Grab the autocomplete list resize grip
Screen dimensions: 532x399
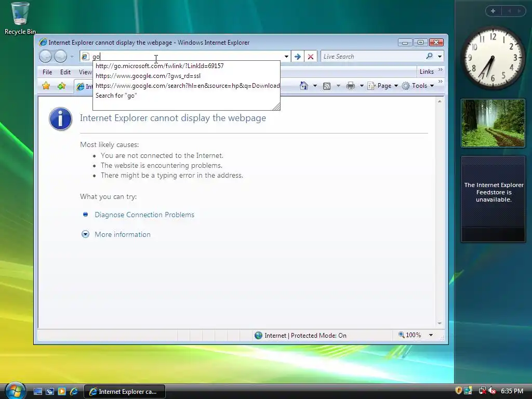click(x=276, y=107)
